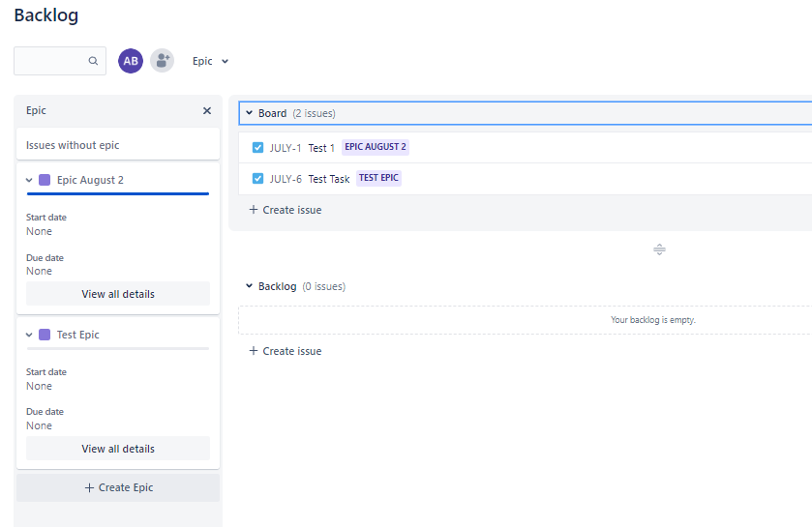Screen dimensions: 812x527
Task: Click the divider handle between Board and Backlog
Action: [659, 249]
